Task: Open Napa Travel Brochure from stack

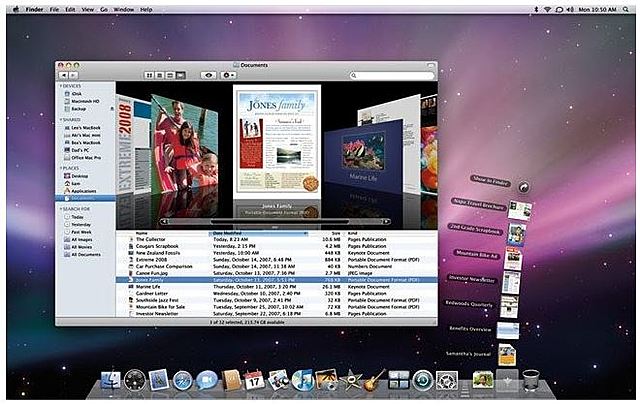Action: coord(519,211)
